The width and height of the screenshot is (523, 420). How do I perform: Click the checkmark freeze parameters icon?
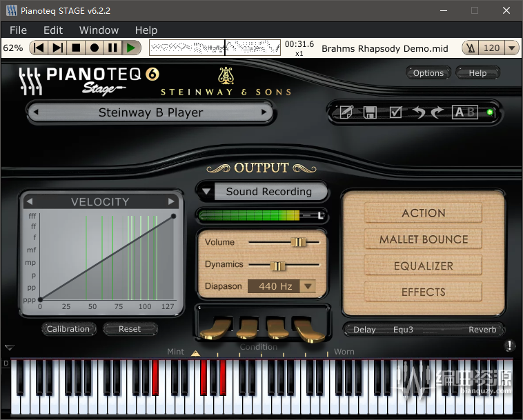click(395, 112)
